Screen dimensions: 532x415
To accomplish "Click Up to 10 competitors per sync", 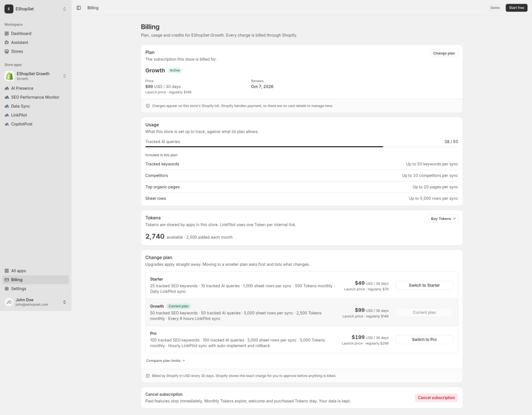I will click(430, 176).
